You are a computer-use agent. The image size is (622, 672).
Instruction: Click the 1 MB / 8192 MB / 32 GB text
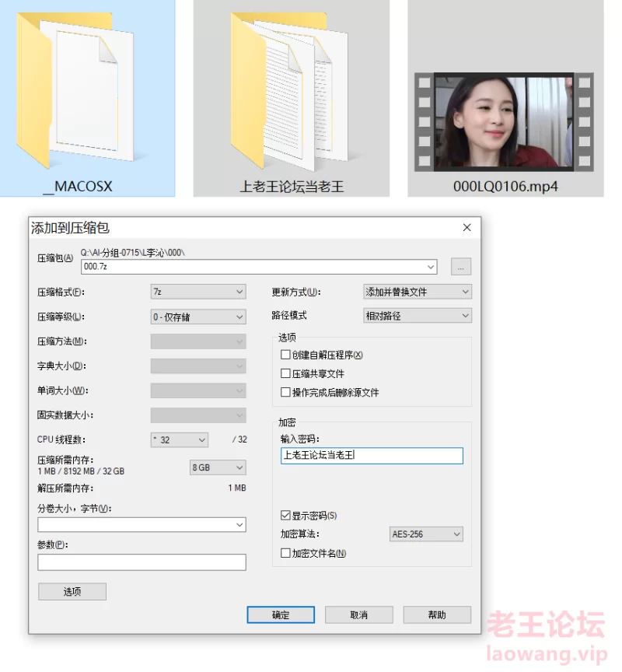click(81, 471)
